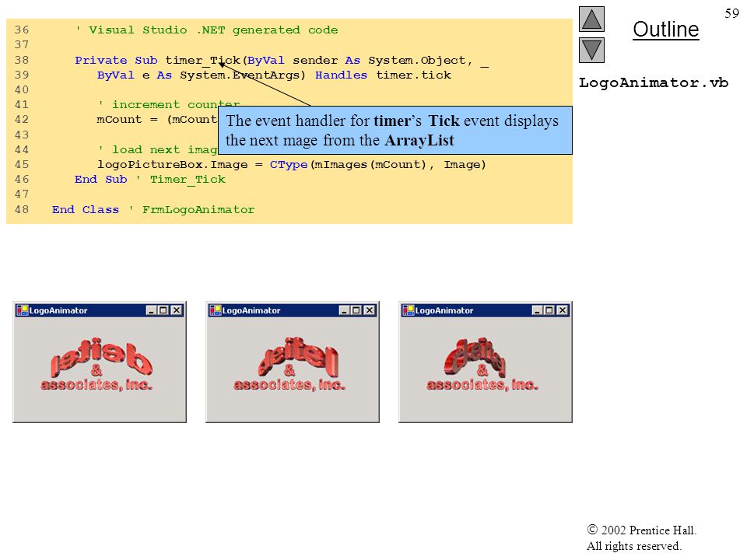This screenshot has height=560, width=747.
Task: Click the down arrow navigation button
Action: coord(591,50)
